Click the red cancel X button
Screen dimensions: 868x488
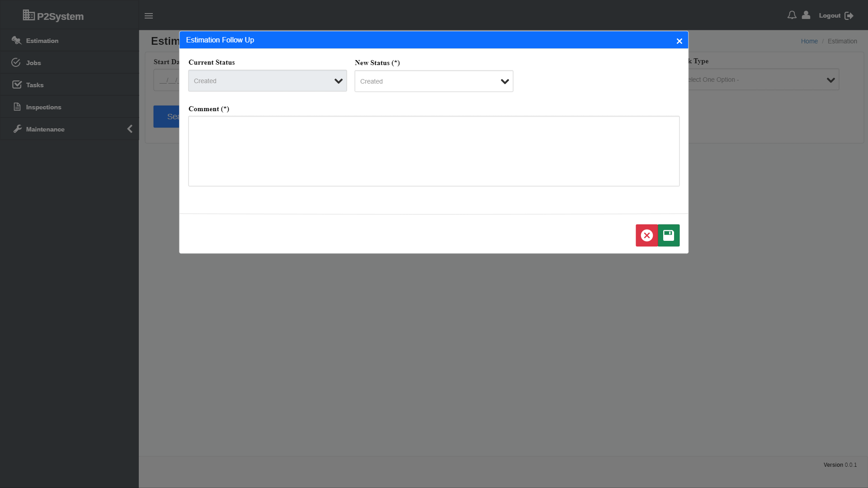647,235
